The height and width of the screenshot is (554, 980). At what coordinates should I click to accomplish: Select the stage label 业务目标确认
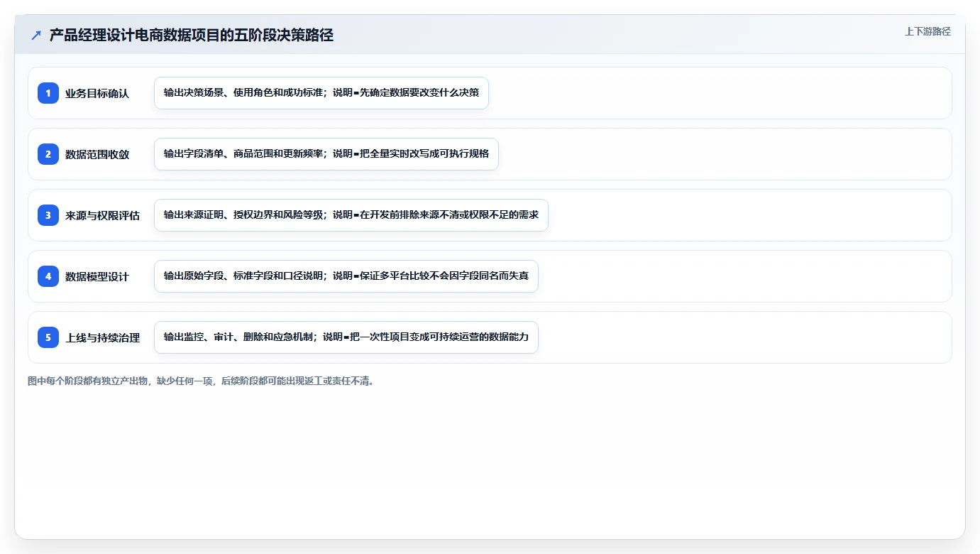pyautogui.click(x=97, y=93)
